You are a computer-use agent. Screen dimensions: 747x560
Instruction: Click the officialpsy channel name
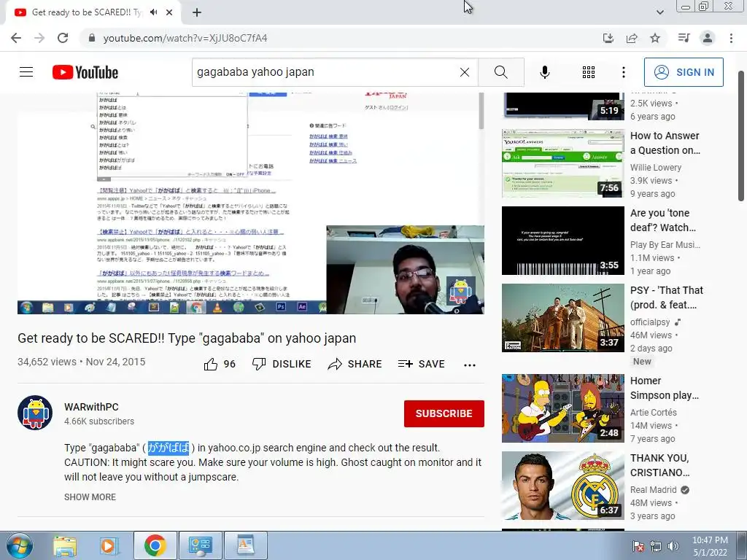pyautogui.click(x=650, y=322)
